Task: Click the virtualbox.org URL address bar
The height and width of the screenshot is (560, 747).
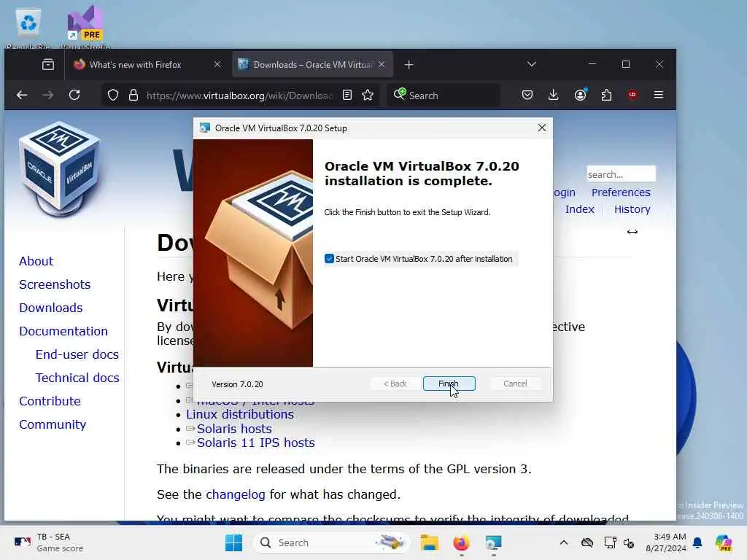Action: click(x=239, y=96)
